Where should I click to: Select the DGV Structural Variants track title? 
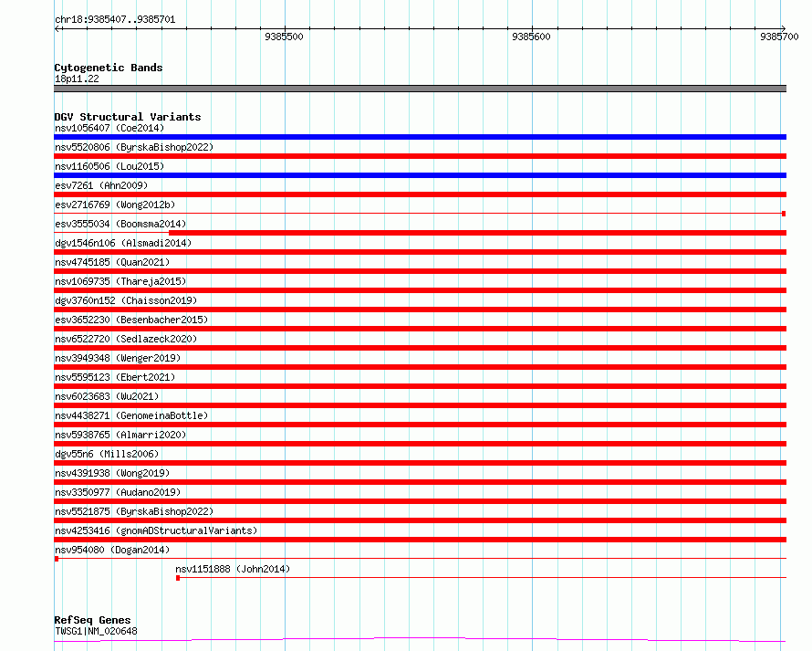click(128, 117)
